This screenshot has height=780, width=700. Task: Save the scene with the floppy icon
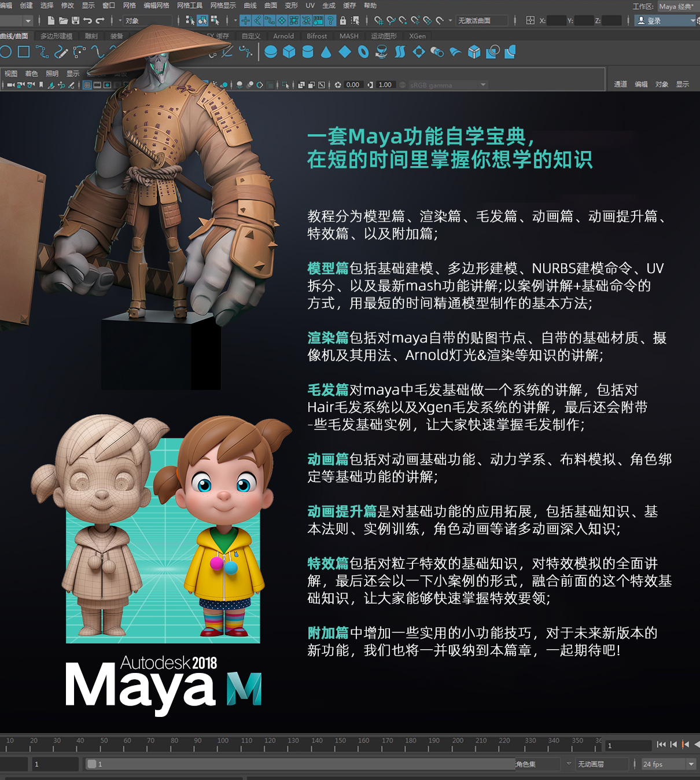coord(75,21)
